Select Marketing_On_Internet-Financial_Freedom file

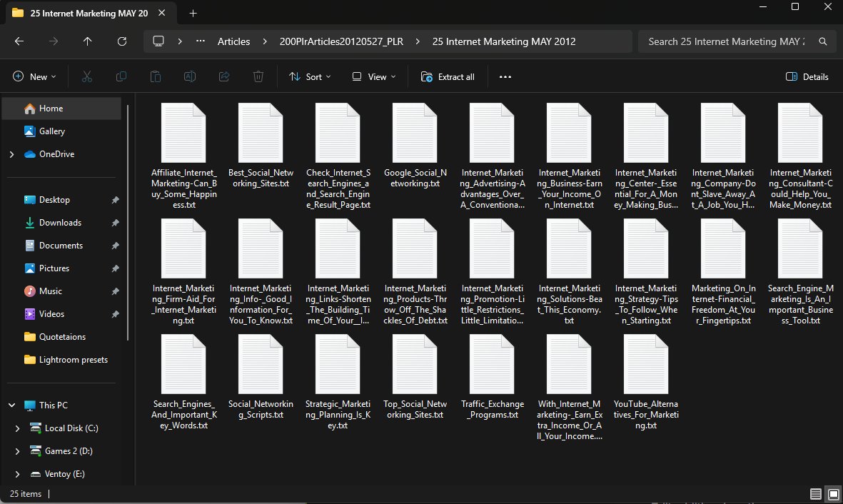tap(724, 272)
